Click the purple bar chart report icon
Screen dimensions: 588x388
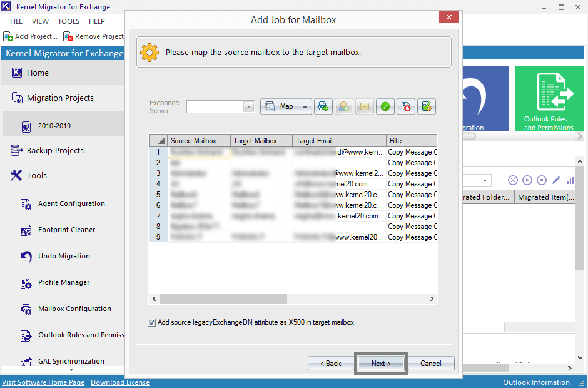point(570,180)
